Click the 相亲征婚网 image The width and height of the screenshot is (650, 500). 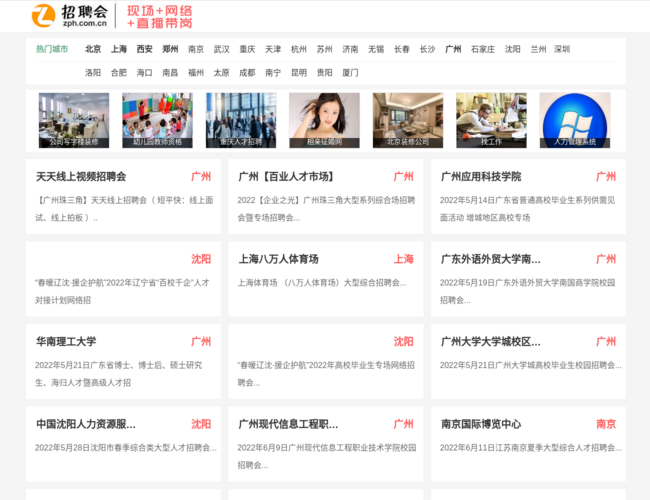(324, 120)
